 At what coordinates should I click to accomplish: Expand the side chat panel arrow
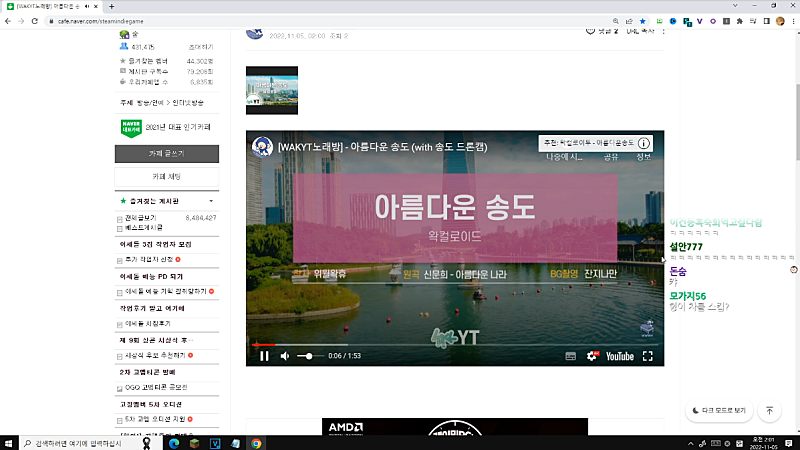coord(664,258)
